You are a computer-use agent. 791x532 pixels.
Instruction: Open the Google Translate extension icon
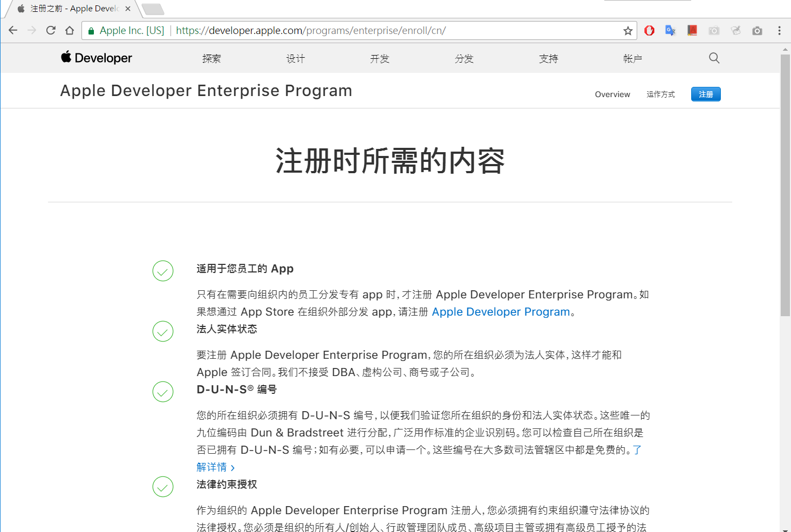coord(670,30)
